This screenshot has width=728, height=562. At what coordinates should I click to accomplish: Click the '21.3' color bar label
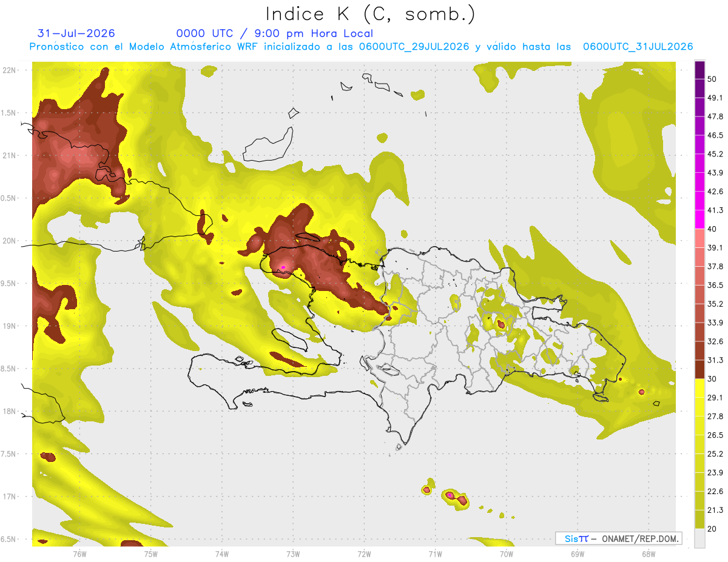click(x=715, y=510)
